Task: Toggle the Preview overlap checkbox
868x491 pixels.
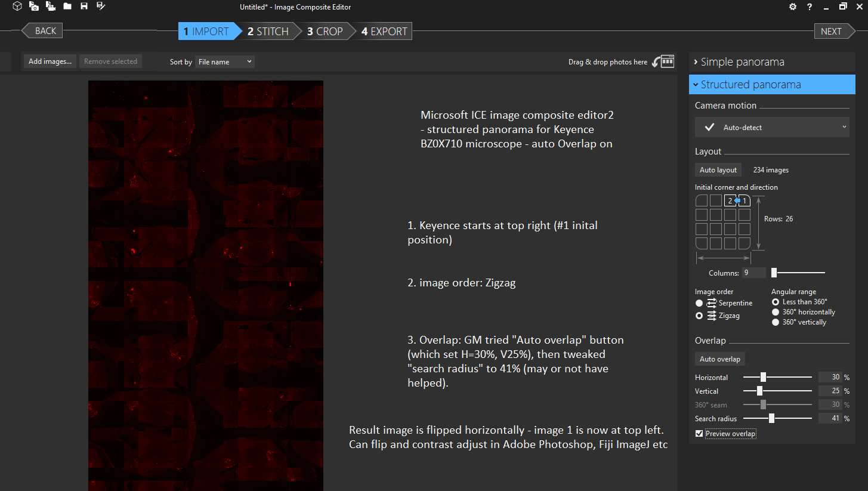Action: (x=699, y=434)
